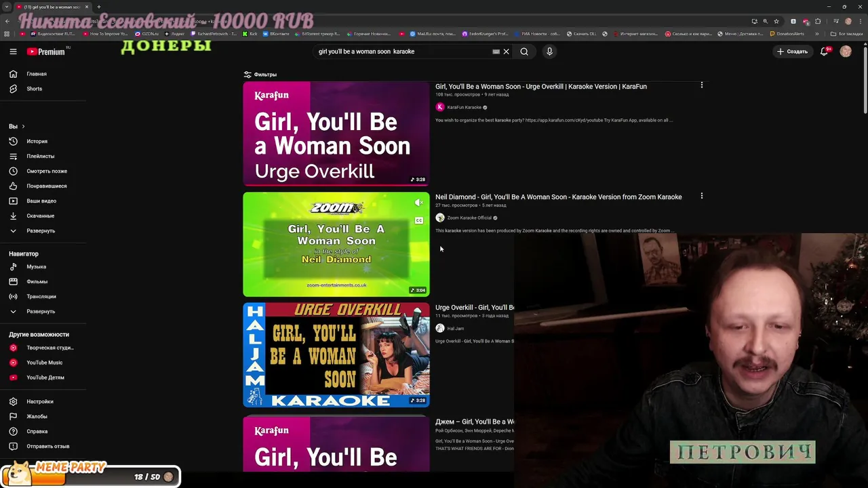Open Hal Jam channel link
868x488 pixels.
[x=456, y=328]
